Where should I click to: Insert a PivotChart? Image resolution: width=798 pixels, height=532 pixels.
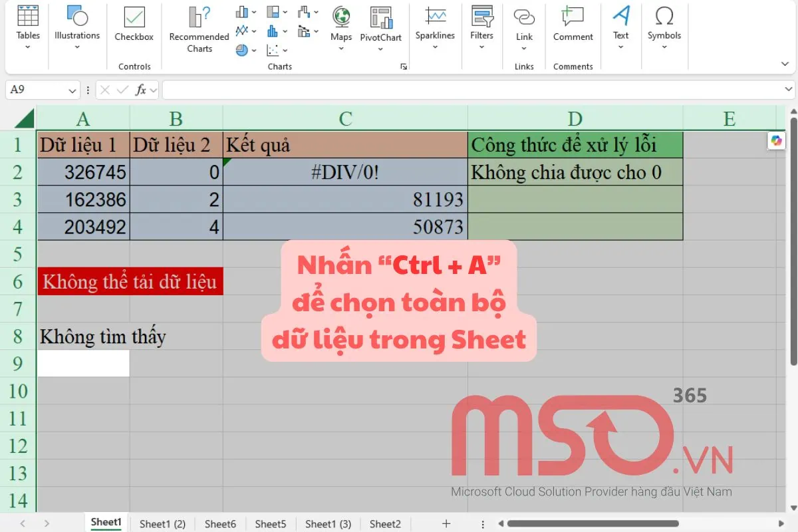tap(380, 27)
